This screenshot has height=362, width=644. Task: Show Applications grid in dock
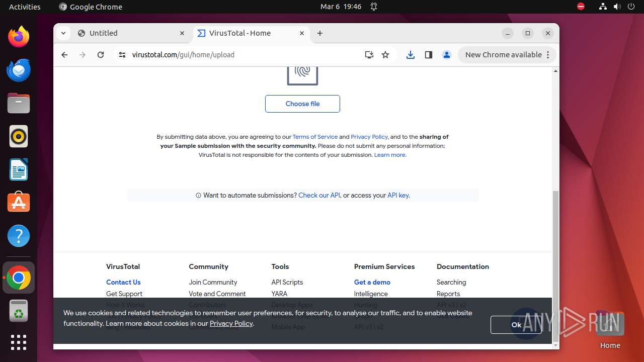pyautogui.click(x=19, y=342)
